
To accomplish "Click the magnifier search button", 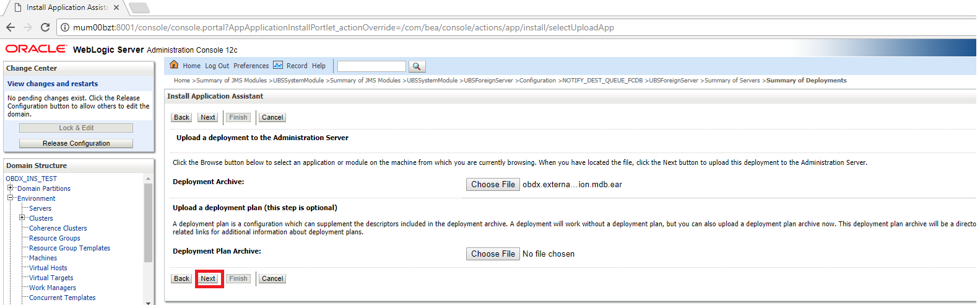I will [417, 66].
